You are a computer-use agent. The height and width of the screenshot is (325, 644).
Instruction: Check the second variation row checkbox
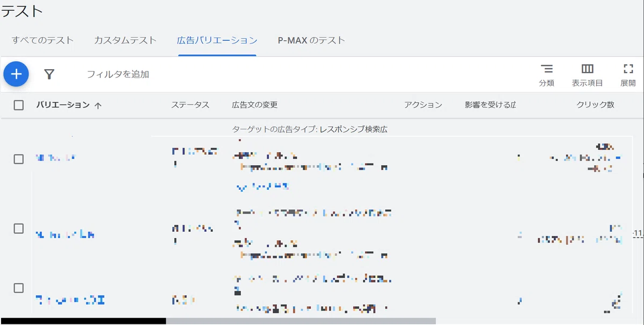(19, 228)
